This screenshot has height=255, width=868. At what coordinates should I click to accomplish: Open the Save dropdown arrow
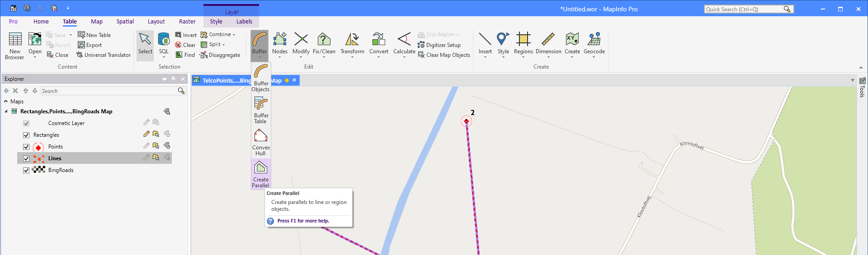click(71, 35)
